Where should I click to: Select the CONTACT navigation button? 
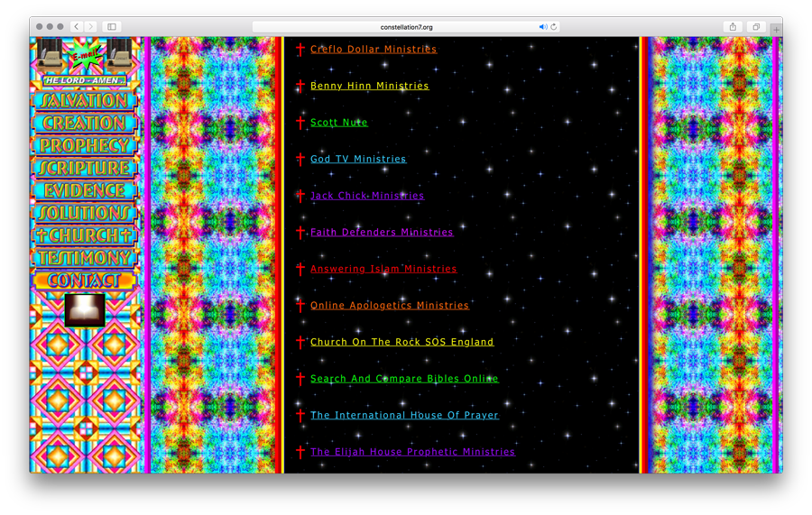(84, 280)
